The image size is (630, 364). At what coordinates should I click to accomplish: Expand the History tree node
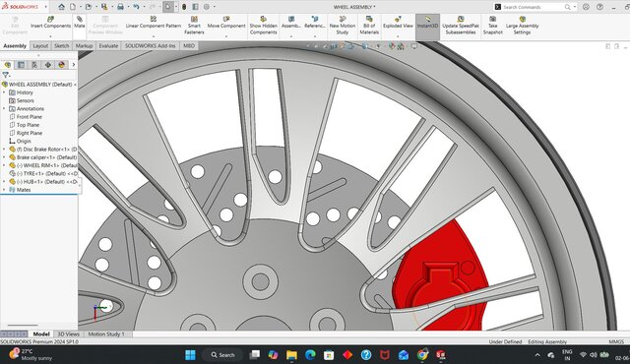click(4, 92)
